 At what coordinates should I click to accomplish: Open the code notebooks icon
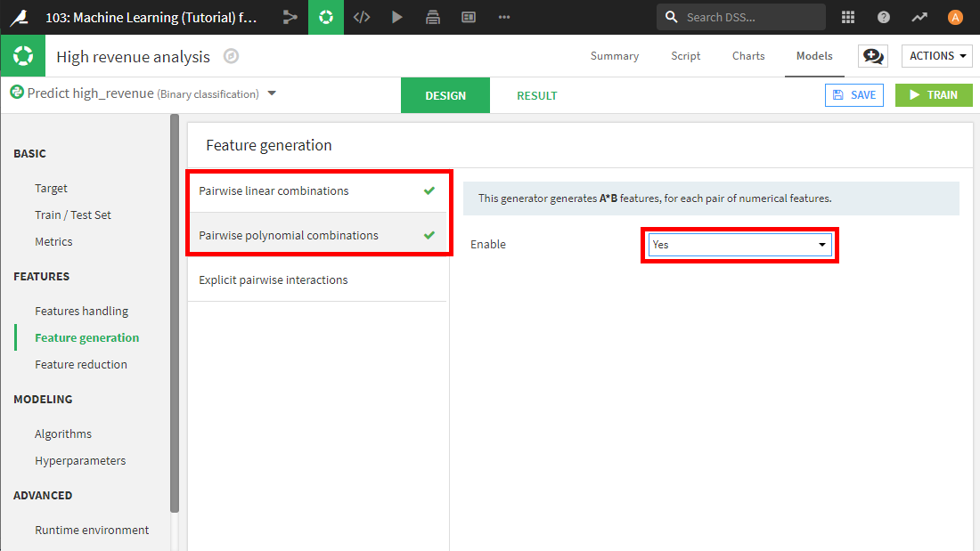tap(362, 18)
